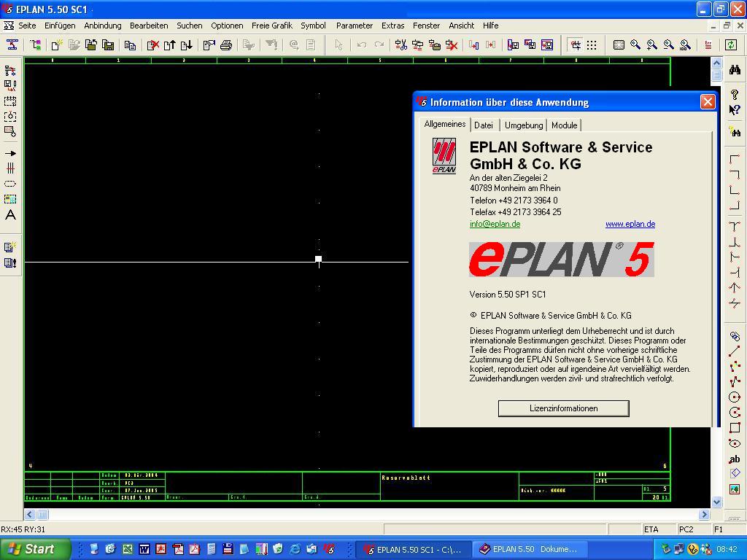Image resolution: width=747 pixels, height=560 pixels.
Task: Select the insert image tool icon
Action: (735, 489)
